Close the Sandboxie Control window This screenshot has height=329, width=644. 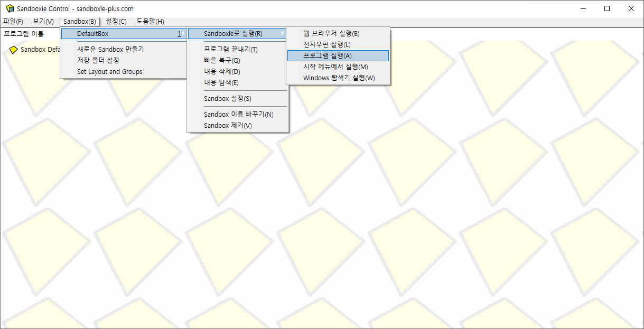(631, 8)
